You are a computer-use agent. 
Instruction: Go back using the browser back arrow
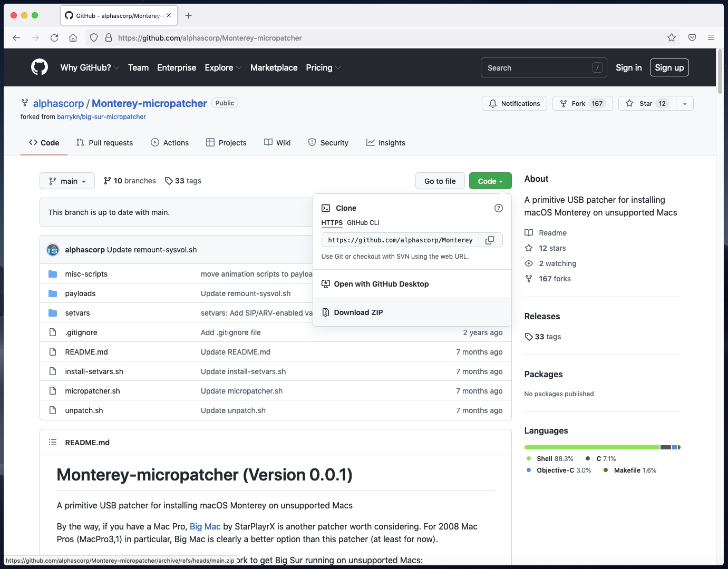(16, 38)
